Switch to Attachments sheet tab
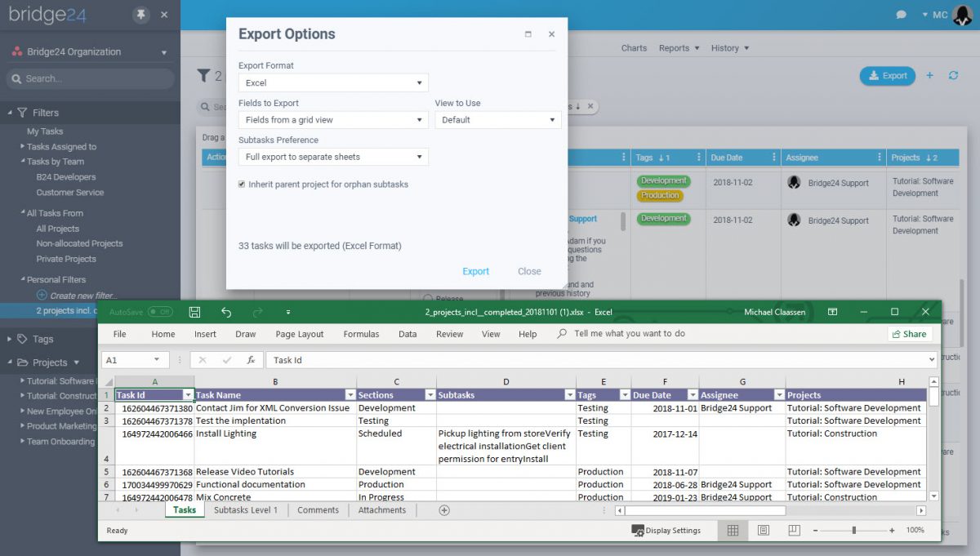 (381, 510)
